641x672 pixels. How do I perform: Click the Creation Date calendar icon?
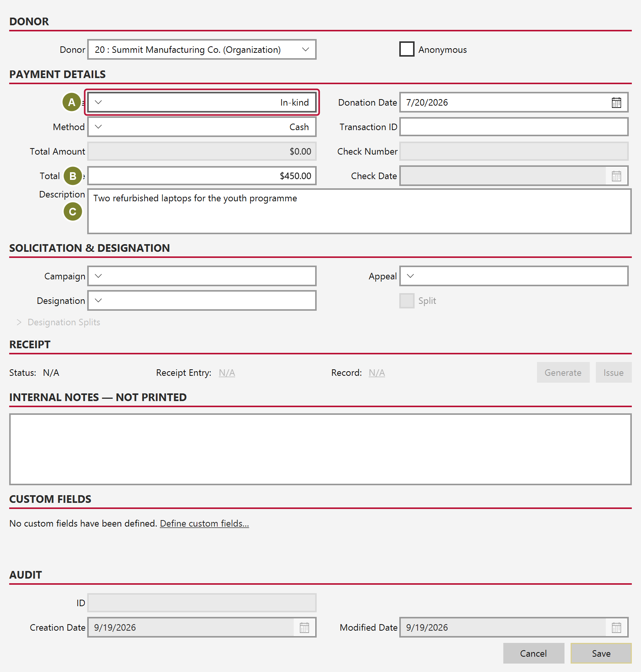click(304, 628)
